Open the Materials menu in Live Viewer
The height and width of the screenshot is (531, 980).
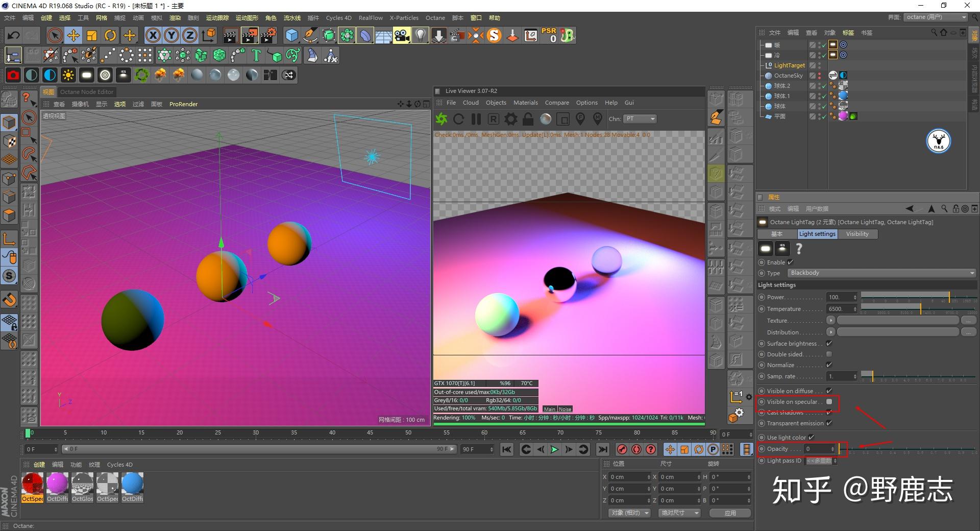pyautogui.click(x=525, y=103)
